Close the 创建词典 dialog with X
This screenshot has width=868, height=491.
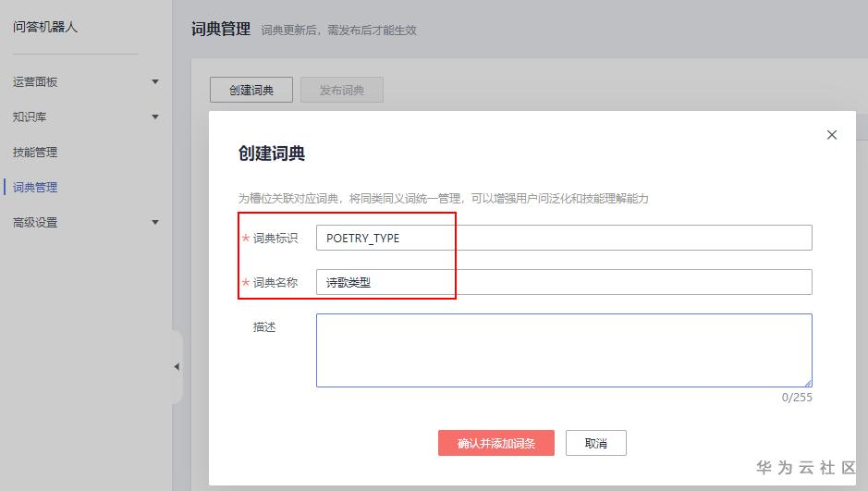832,135
